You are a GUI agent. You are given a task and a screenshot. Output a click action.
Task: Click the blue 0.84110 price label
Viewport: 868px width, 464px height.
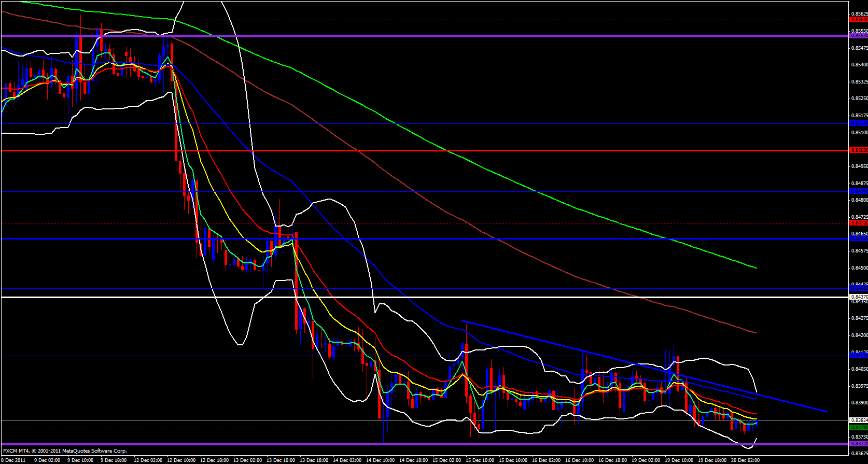pyautogui.click(x=859, y=356)
